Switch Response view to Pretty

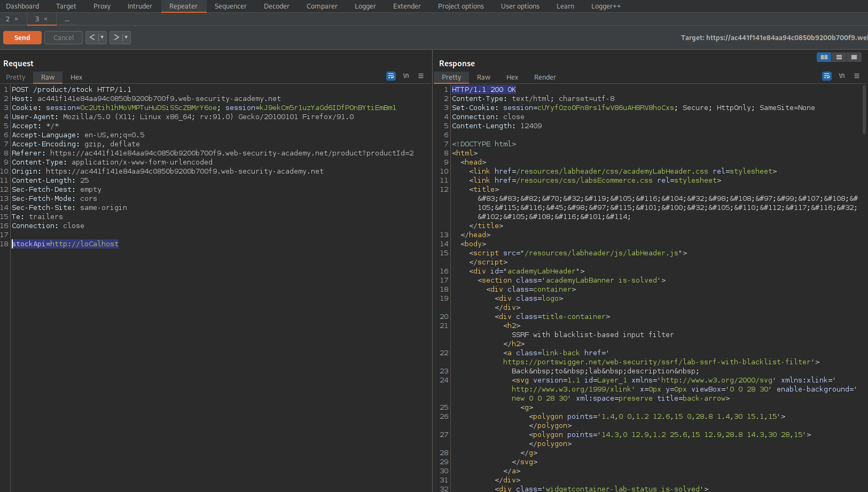point(451,77)
